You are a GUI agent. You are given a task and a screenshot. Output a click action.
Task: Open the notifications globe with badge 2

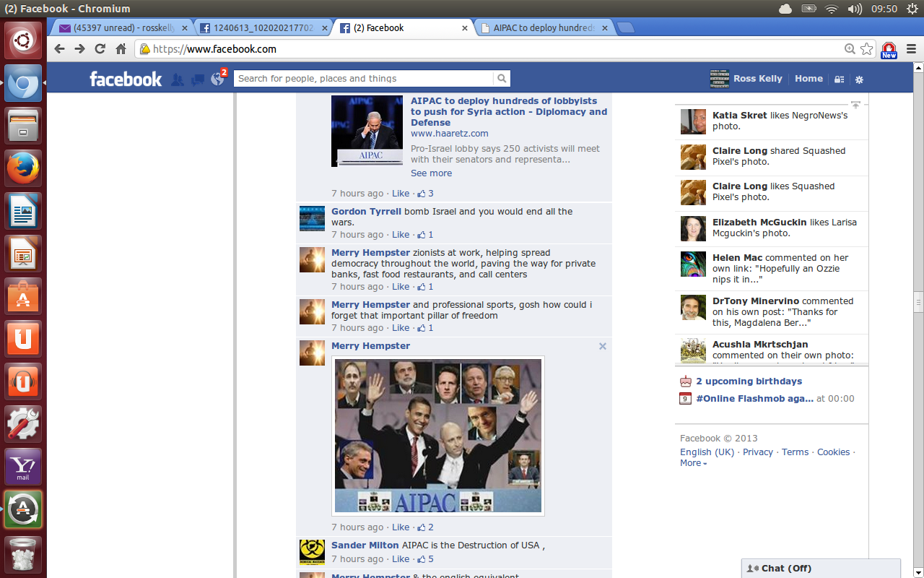[x=218, y=78]
